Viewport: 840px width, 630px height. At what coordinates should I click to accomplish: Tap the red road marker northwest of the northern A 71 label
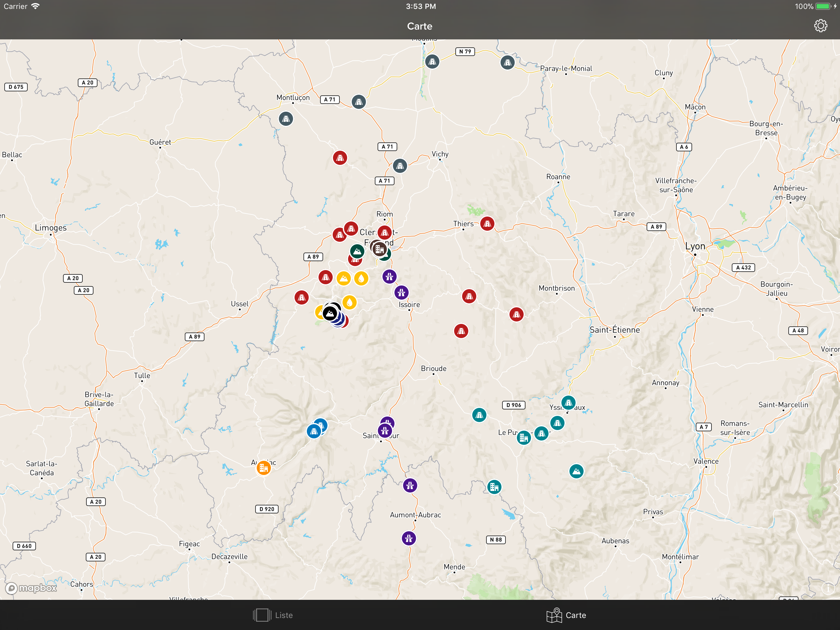pos(340,158)
